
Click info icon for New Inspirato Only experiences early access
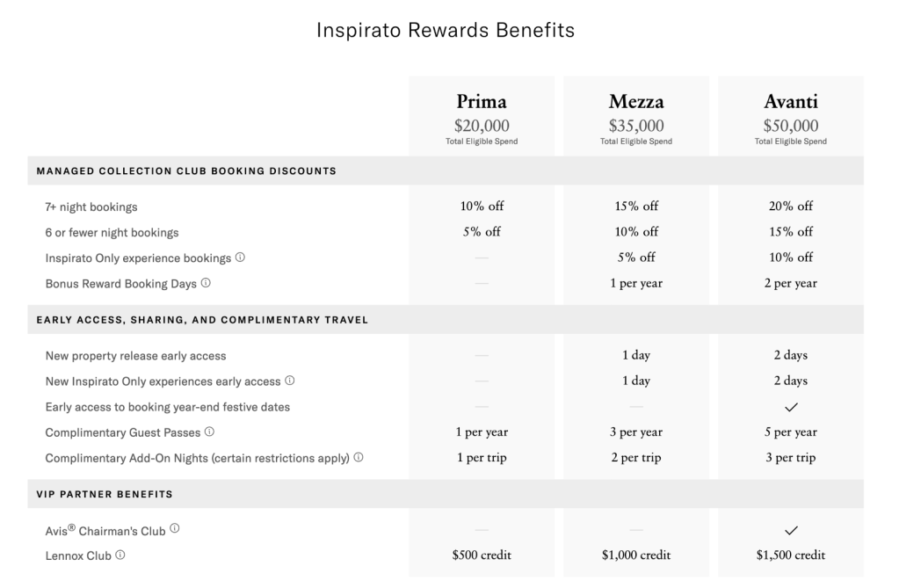click(290, 381)
